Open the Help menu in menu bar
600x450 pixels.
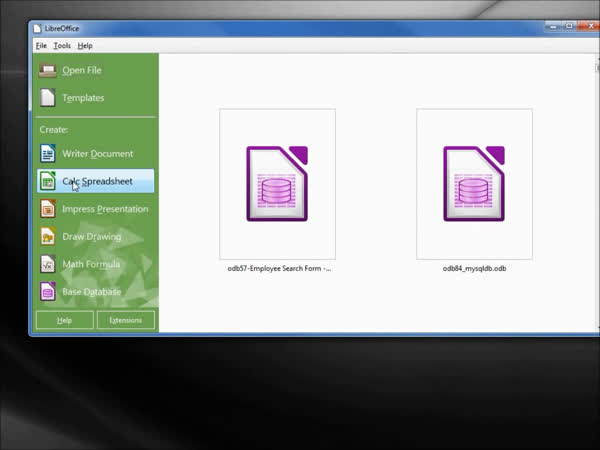pos(85,46)
